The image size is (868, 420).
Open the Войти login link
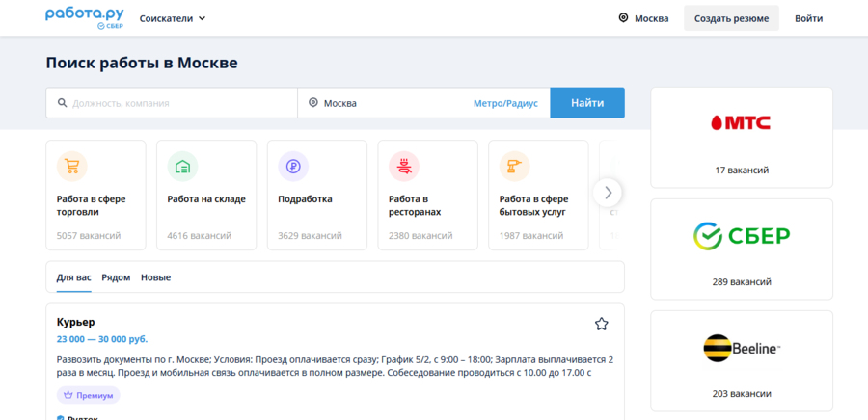tap(809, 18)
